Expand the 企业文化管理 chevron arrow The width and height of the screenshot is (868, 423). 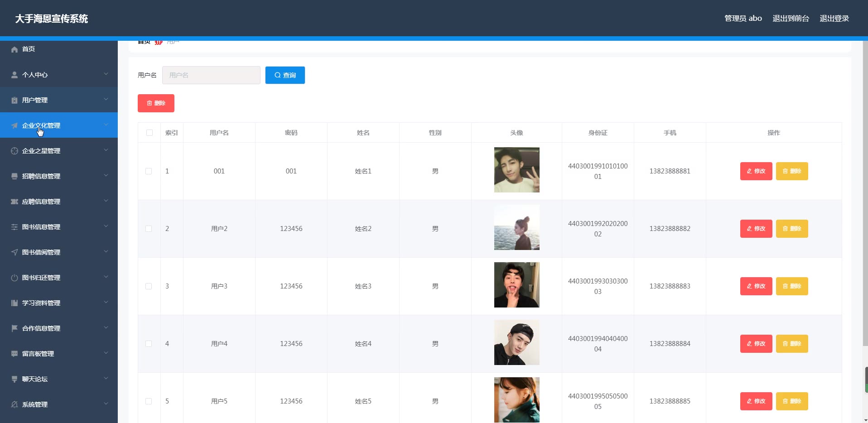point(106,125)
